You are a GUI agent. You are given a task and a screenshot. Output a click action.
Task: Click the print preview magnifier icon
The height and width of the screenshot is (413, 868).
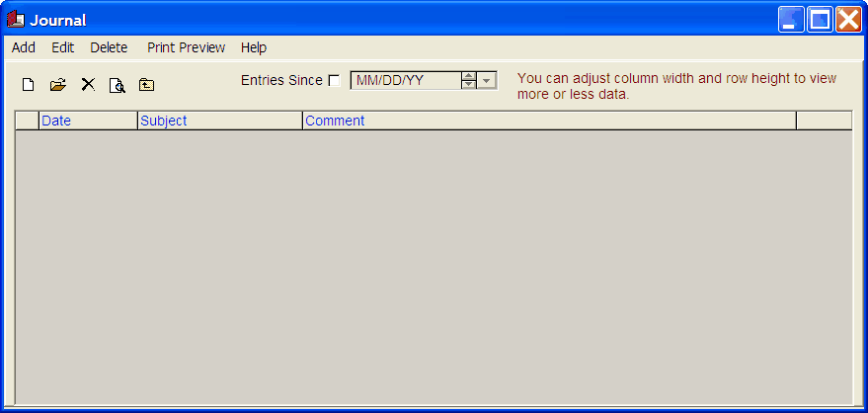(118, 85)
